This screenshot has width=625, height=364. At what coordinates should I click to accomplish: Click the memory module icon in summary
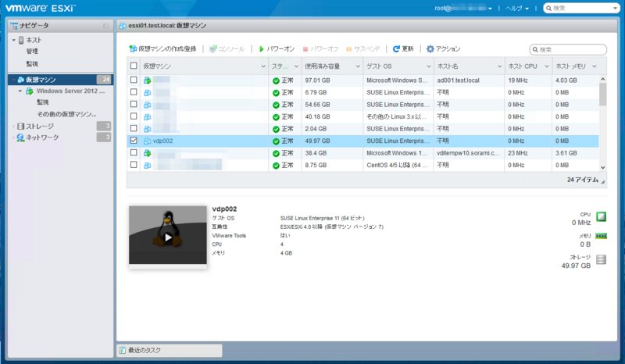tap(601, 236)
